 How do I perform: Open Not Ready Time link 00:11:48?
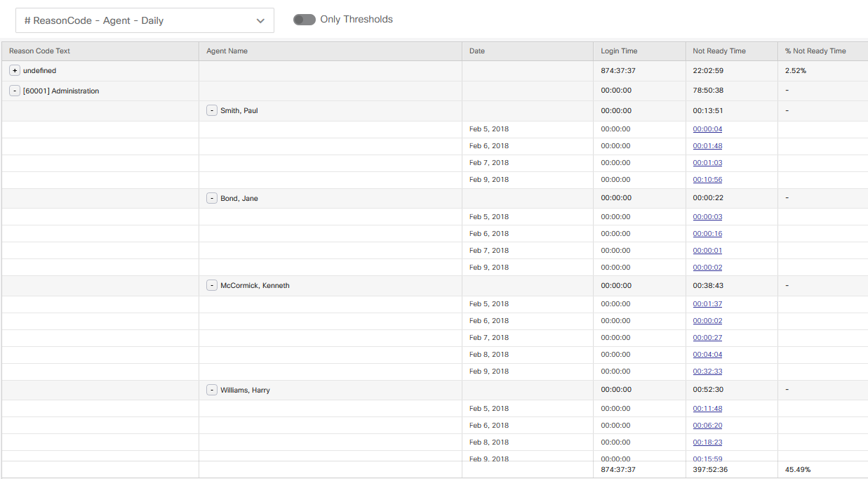pos(707,409)
